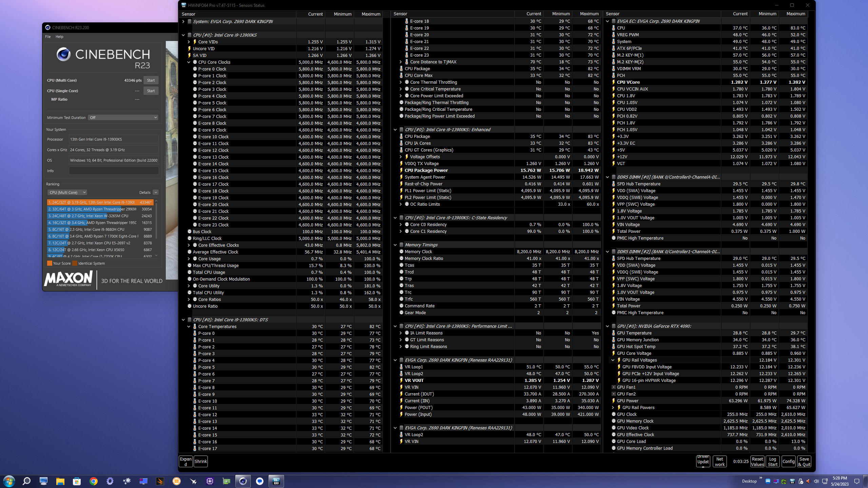Click the Expand button in HWiNFO
The image size is (868, 488).
[186, 461]
